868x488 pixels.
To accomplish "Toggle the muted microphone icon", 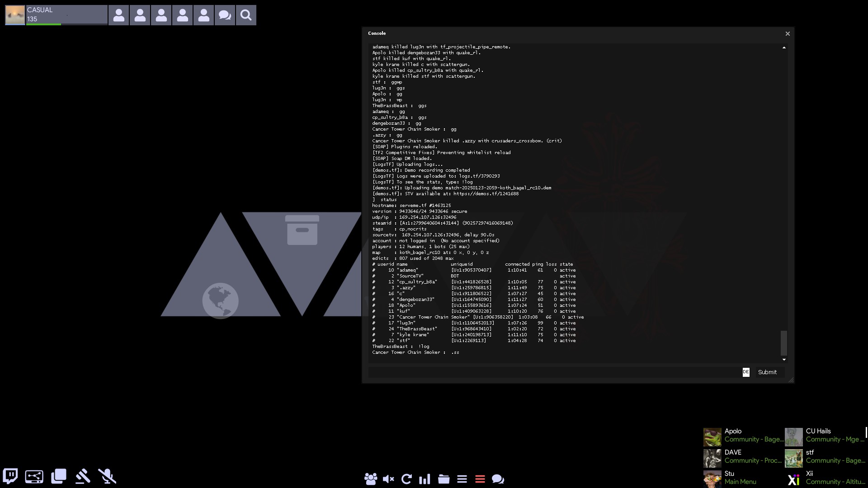I will [x=107, y=476].
